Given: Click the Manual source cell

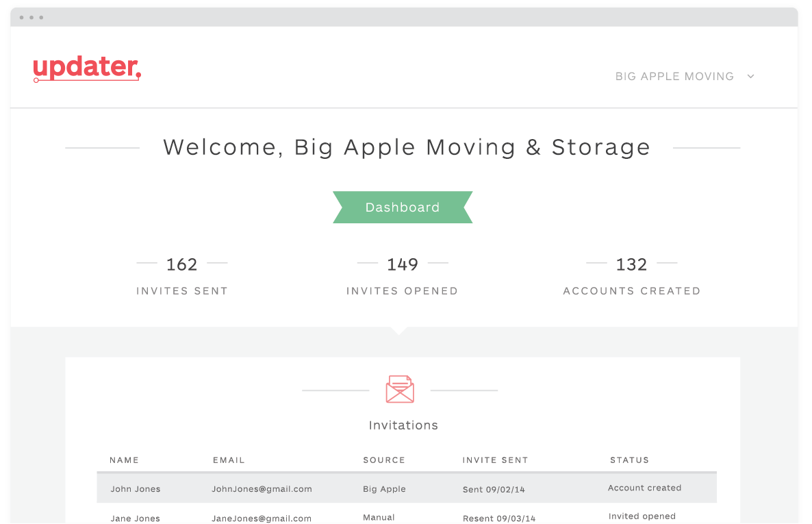Looking at the screenshot, I should click(379, 517).
